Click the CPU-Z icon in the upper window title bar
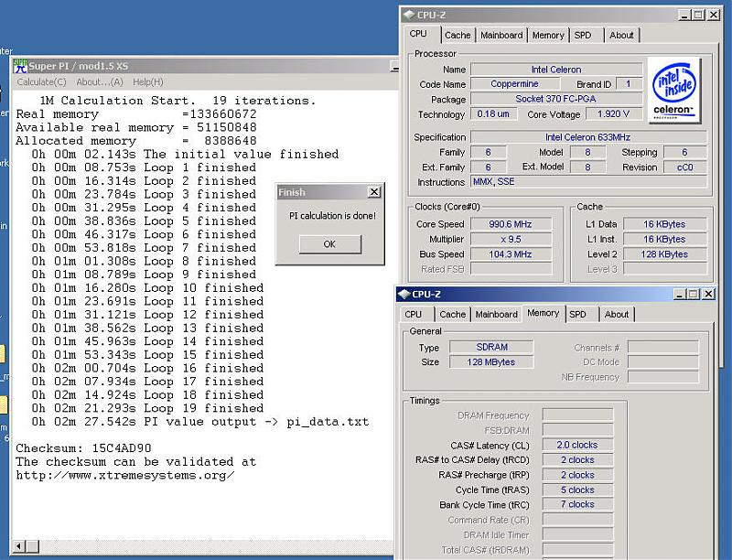Viewport: 732px width, 560px height. click(409, 15)
